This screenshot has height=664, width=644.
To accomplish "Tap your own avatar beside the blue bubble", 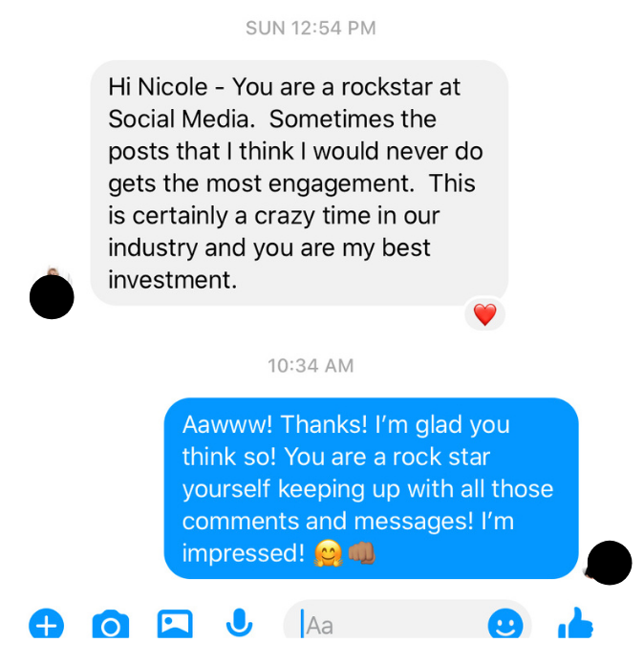I will (609, 563).
